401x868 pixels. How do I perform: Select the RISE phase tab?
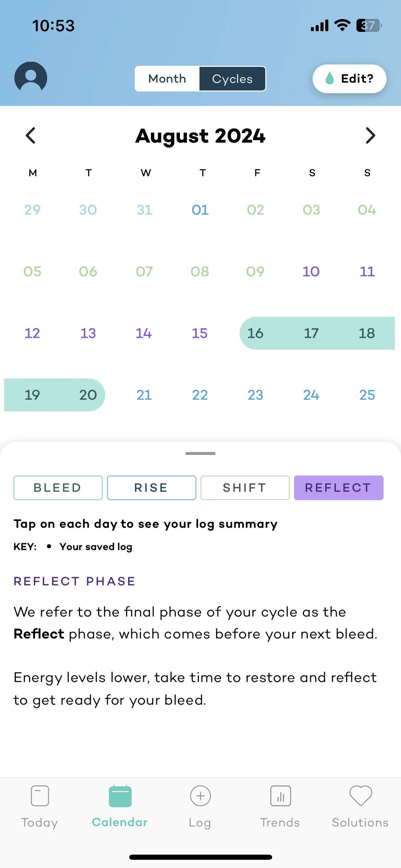[x=151, y=487]
